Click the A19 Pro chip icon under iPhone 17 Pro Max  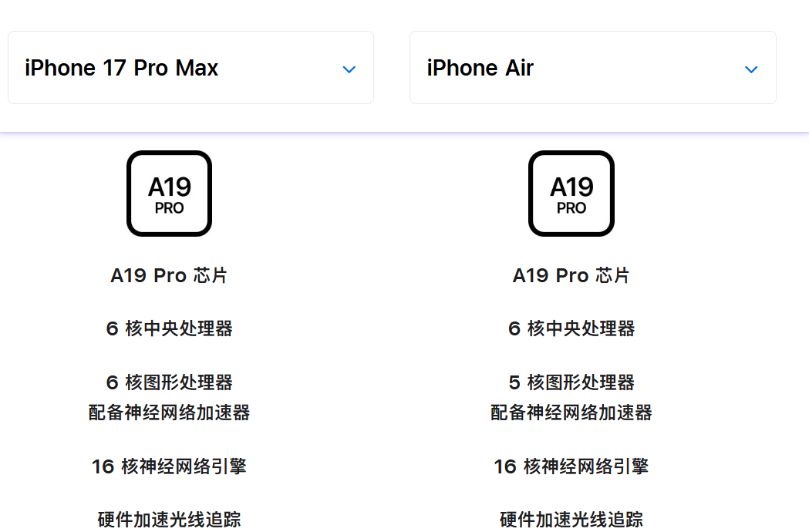(169, 194)
